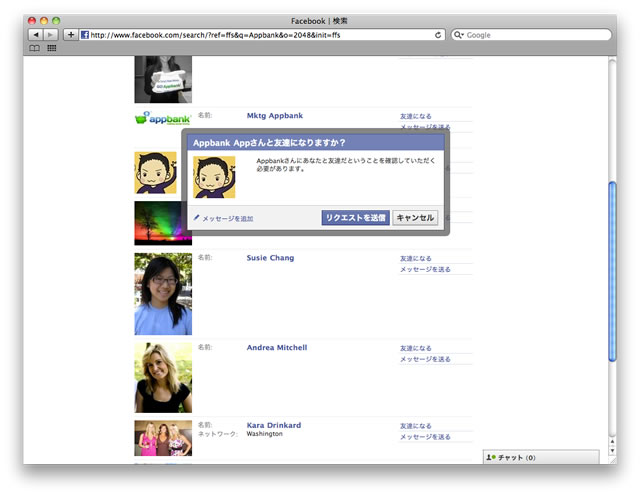This screenshot has height=496, width=640.
Task: Click the Washington network text
Action: coord(264,434)
